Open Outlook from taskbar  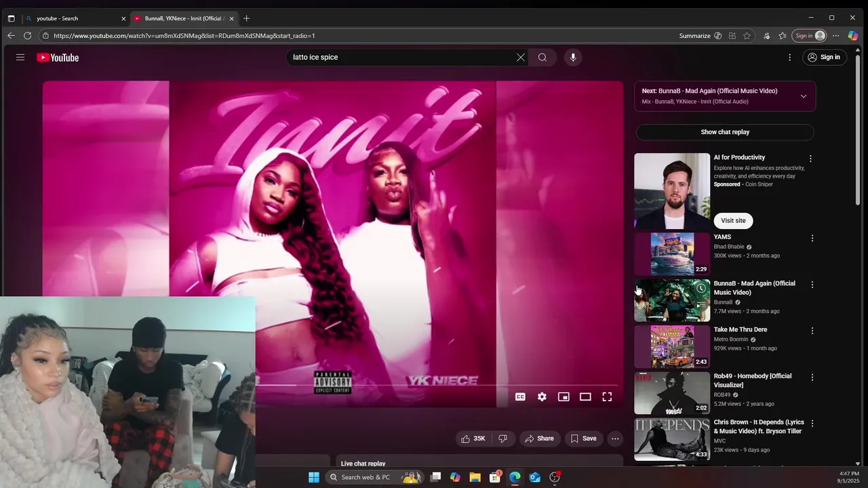coord(534,477)
